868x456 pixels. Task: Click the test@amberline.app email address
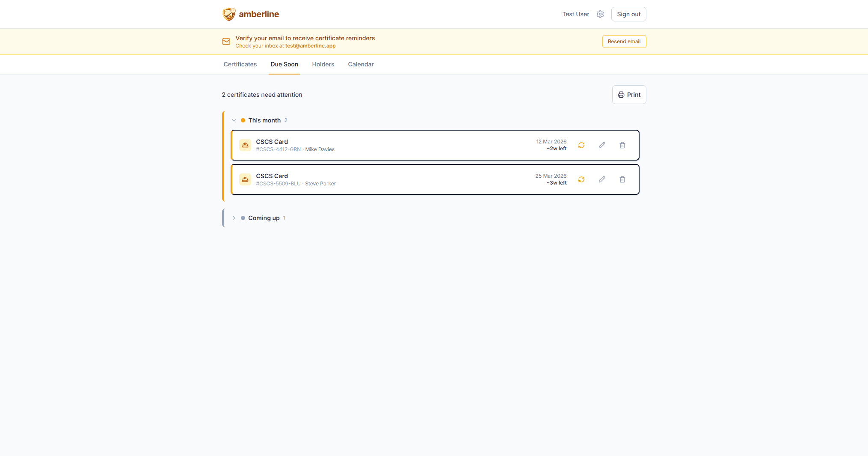[x=310, y=46]
